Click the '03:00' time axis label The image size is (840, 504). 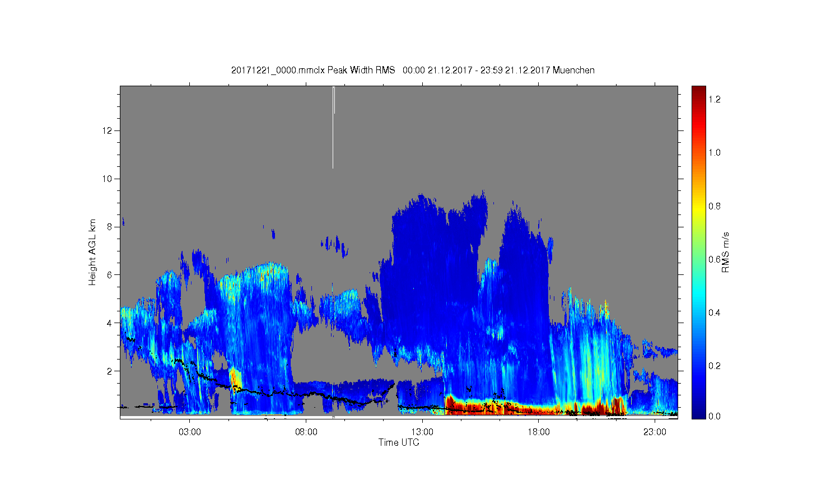[190, 432]
